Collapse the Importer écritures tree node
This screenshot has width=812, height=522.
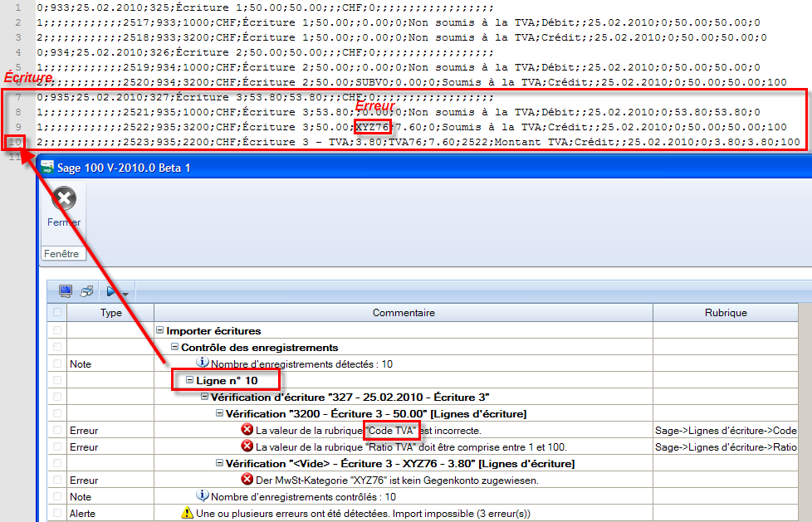coord(160,329)
